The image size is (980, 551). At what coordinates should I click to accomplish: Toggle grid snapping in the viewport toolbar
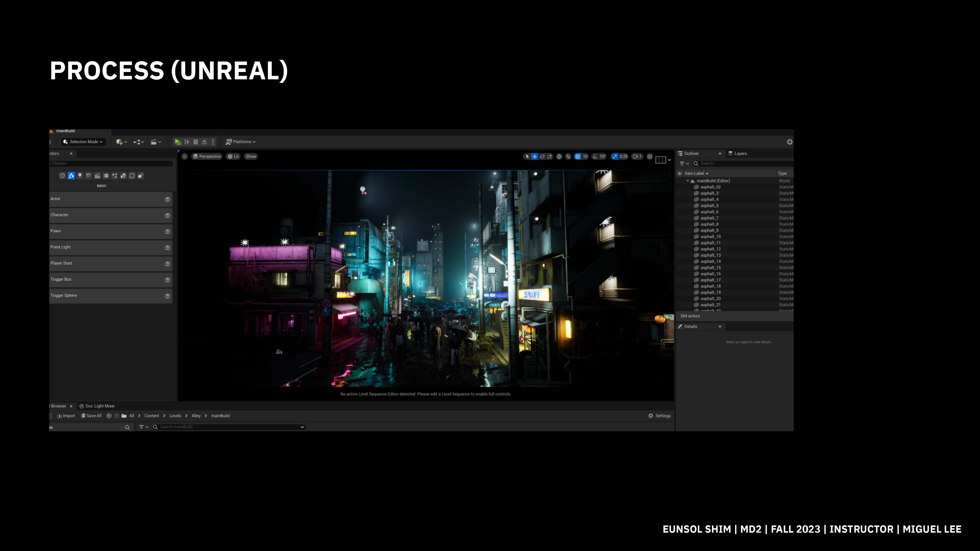click(577, 156)
